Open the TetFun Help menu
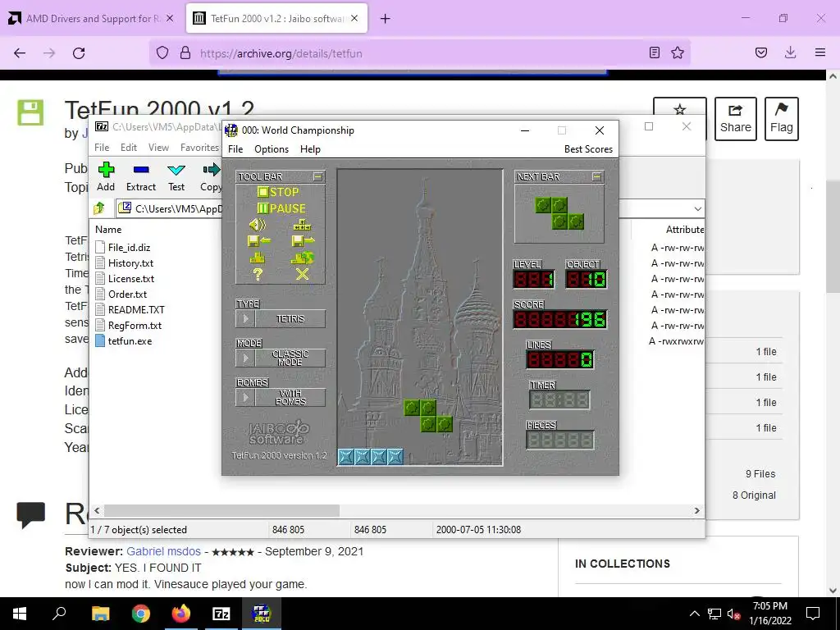 click(x=310, y=149)
